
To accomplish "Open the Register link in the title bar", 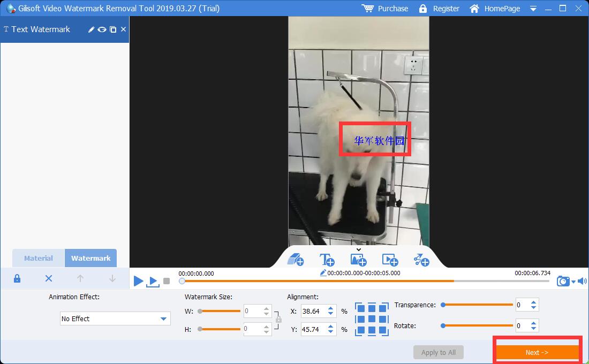I will [439, 8].
